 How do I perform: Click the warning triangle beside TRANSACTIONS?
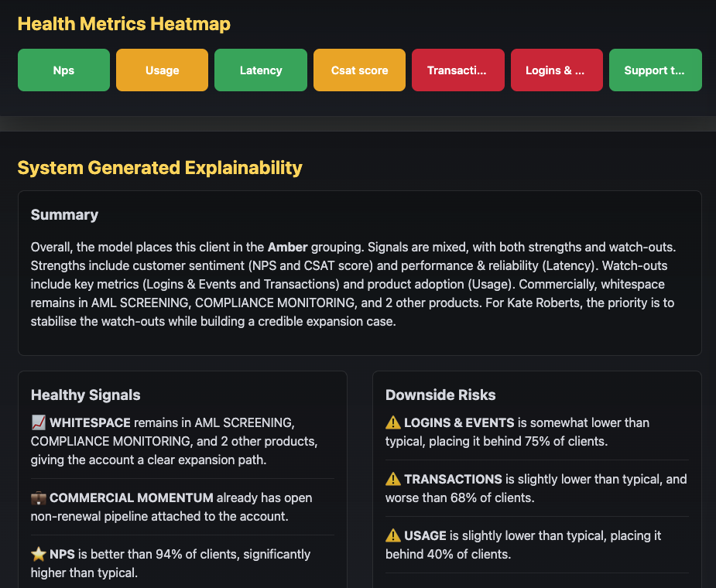point(393,479)
